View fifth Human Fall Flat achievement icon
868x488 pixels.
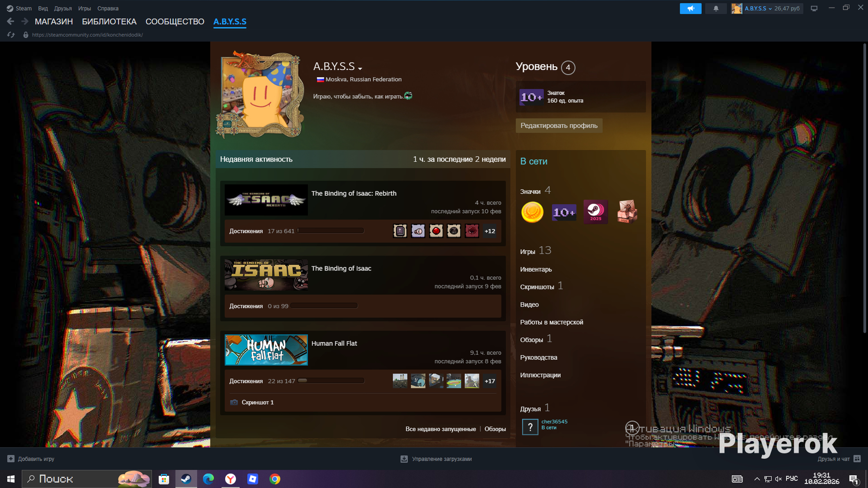[472, 381]
